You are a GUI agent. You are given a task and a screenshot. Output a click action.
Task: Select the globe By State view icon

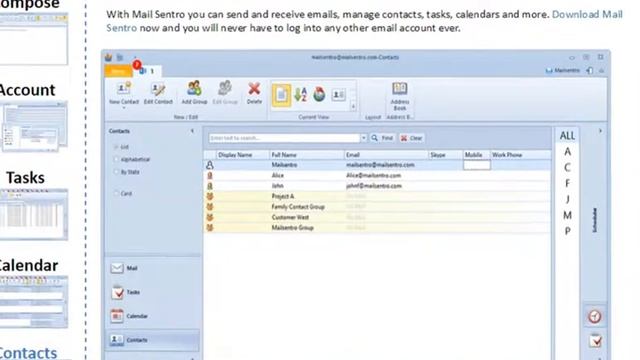click(319, 95)
